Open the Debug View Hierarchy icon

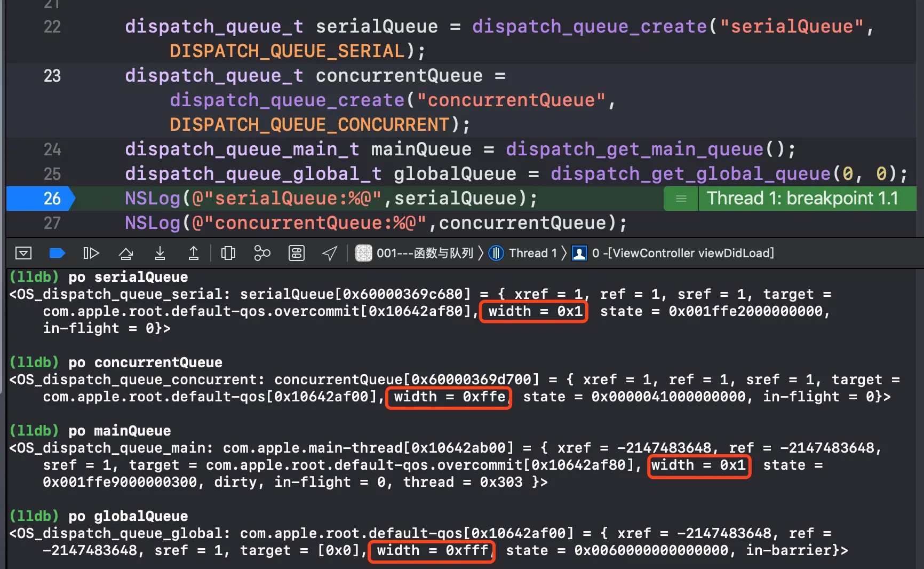tap(228, 253)
